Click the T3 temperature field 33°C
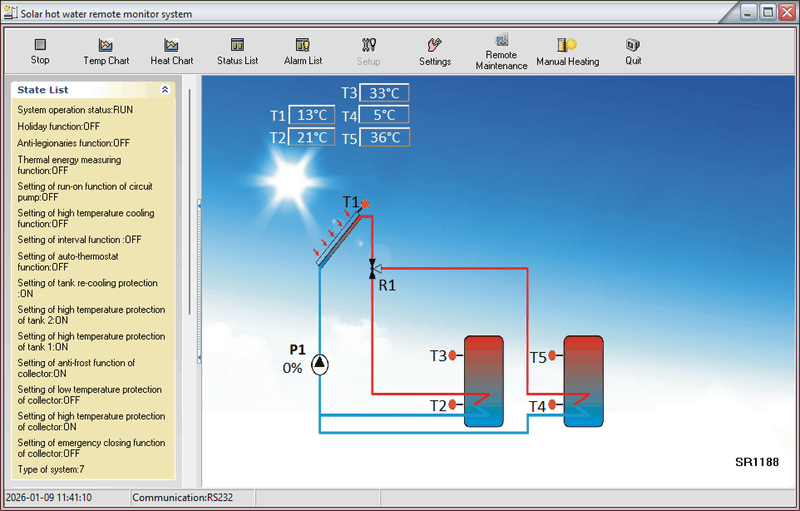This screenshot has height=511, width=800. [x=384, y=93]
